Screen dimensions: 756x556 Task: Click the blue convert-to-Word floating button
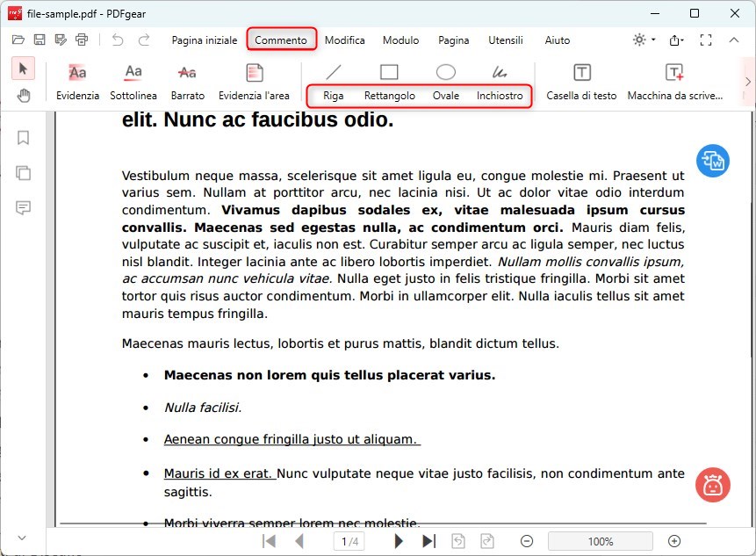pos(713,161)
